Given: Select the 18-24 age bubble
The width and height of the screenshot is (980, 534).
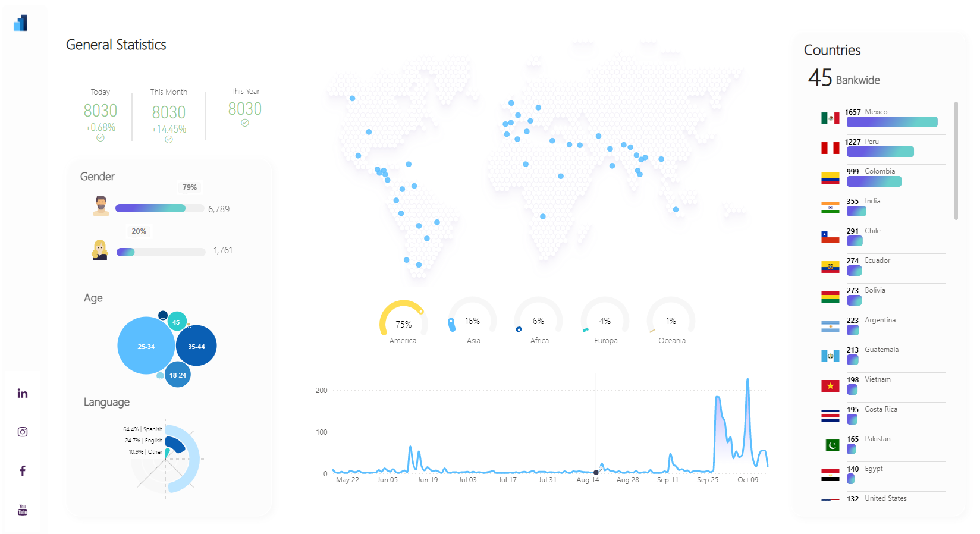Looking at the screenshot, I should tap(177, 375).
